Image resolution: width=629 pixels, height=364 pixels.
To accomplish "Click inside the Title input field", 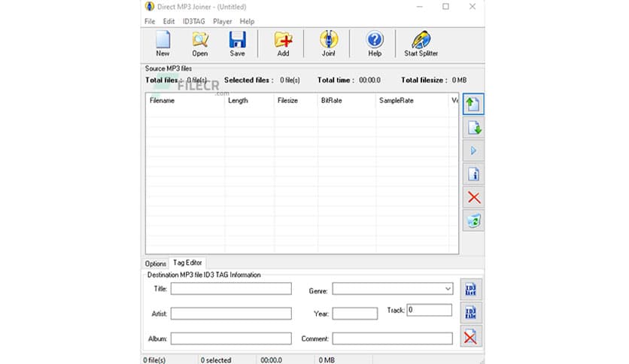I will 231,289.
